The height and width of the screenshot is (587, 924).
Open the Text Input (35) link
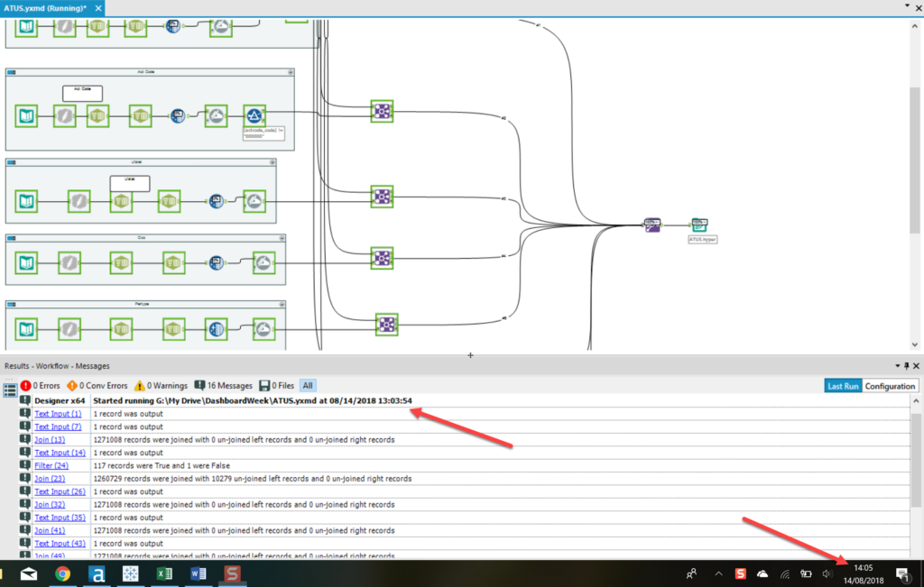pos(60,518)
